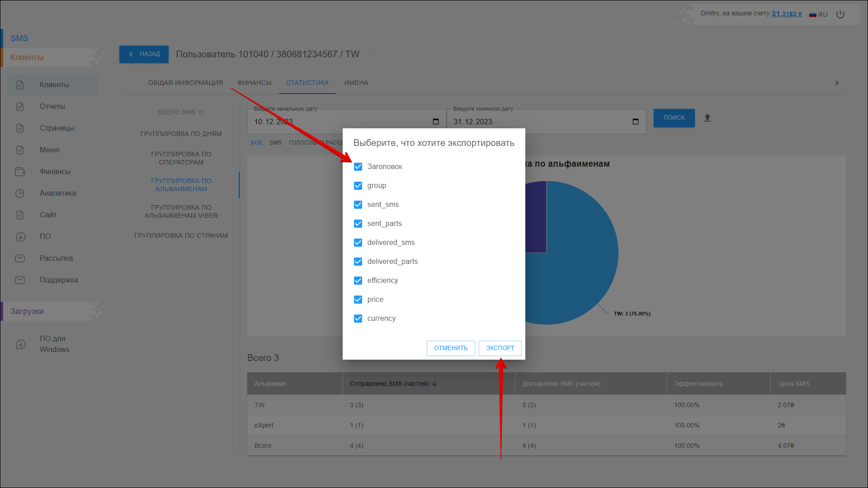
Task: Click the Рассылка envelope icon
Action: [x=20, y=258]
